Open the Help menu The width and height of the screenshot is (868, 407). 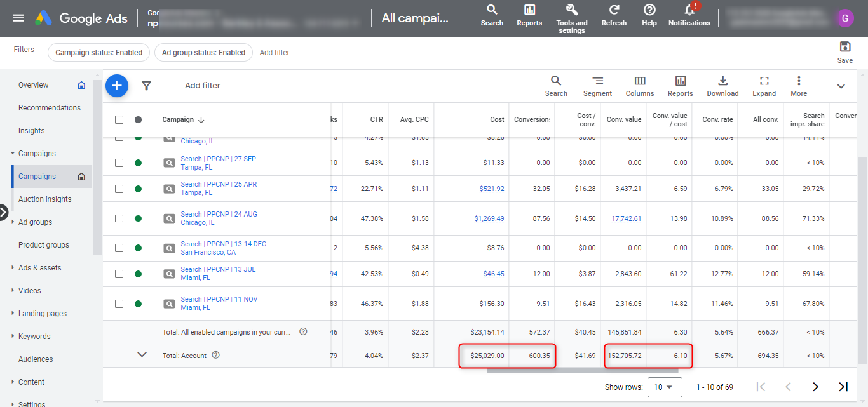click(x=649, y=16)
